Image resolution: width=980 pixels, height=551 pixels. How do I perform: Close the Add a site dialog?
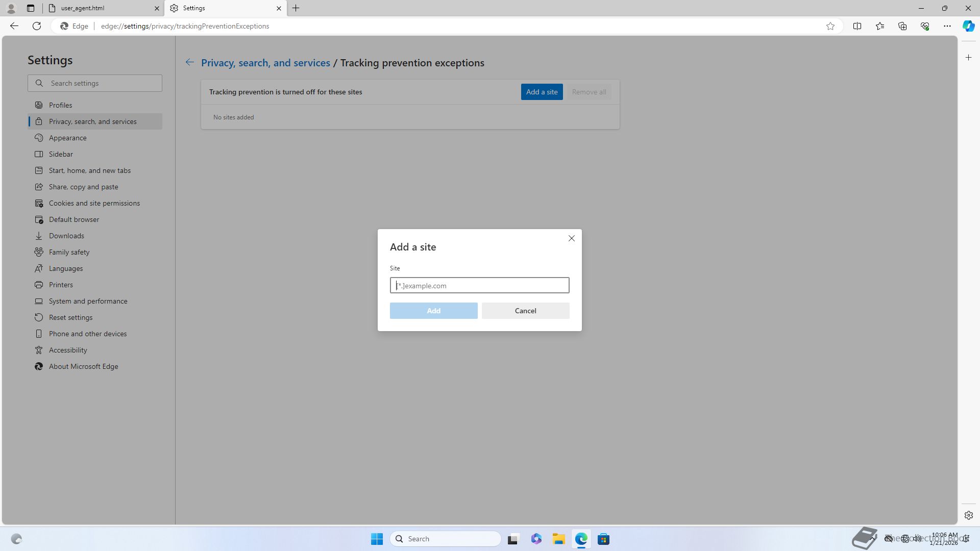point(571,238)
